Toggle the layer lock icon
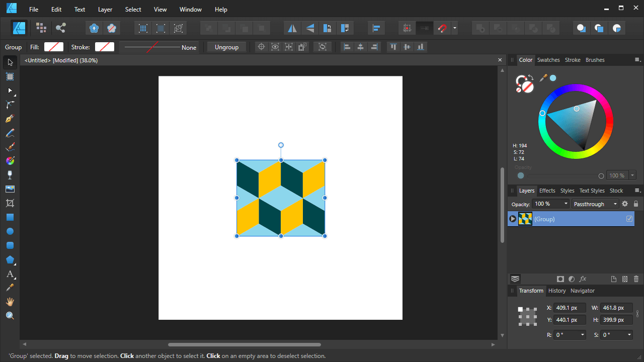Viewport: 644px width, 362px height. pyautogui.click(x=636, y=204)
